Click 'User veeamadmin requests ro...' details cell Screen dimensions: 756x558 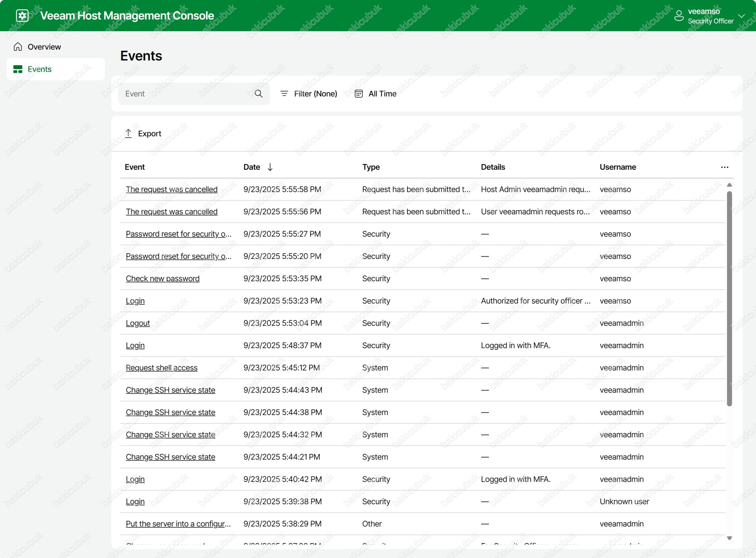535,212
